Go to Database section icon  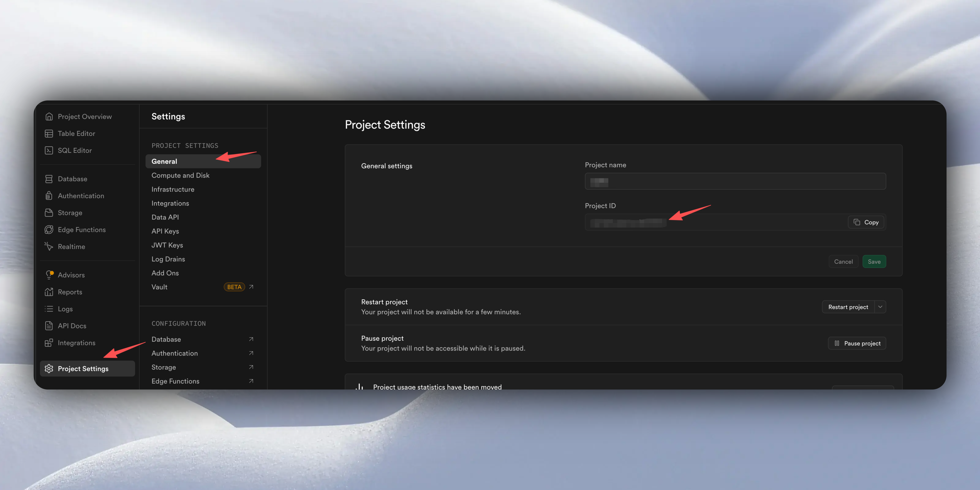coord(49,179)
